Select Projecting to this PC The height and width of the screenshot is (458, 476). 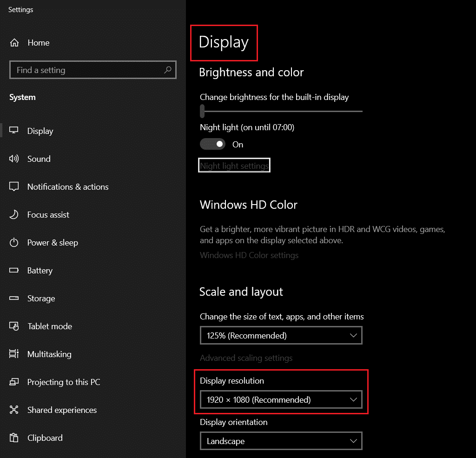click(x=63, y=382)
